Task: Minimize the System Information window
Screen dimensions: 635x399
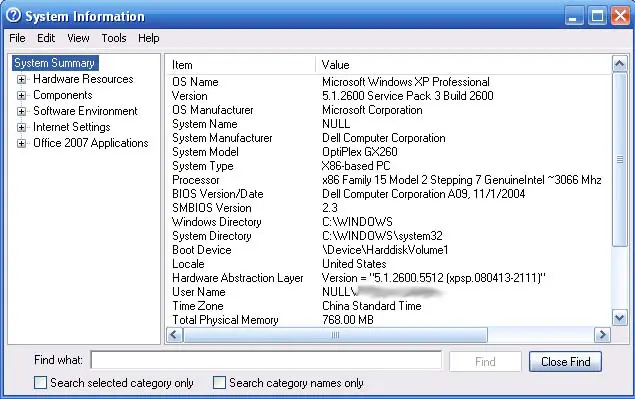Action: [x=574, y=17]
